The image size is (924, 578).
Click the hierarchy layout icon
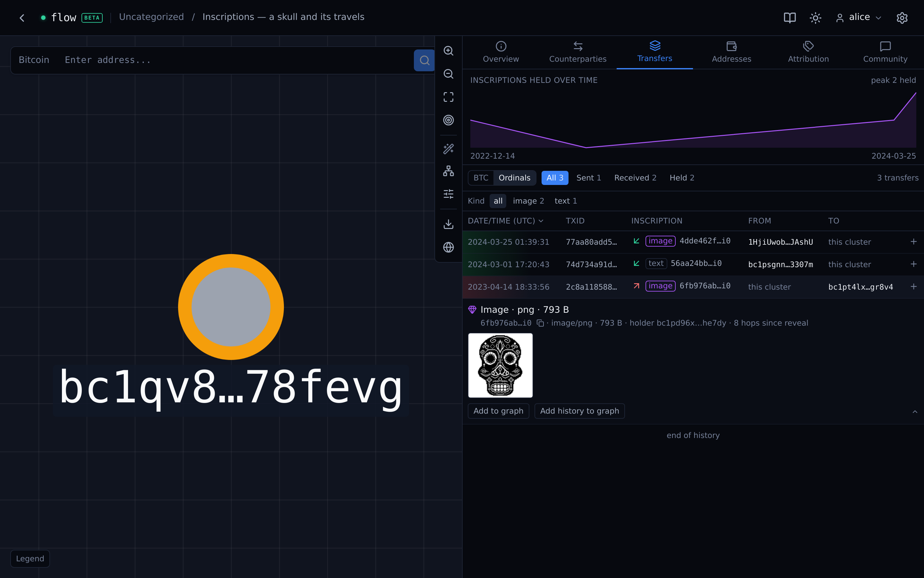(x=448, y=171)
